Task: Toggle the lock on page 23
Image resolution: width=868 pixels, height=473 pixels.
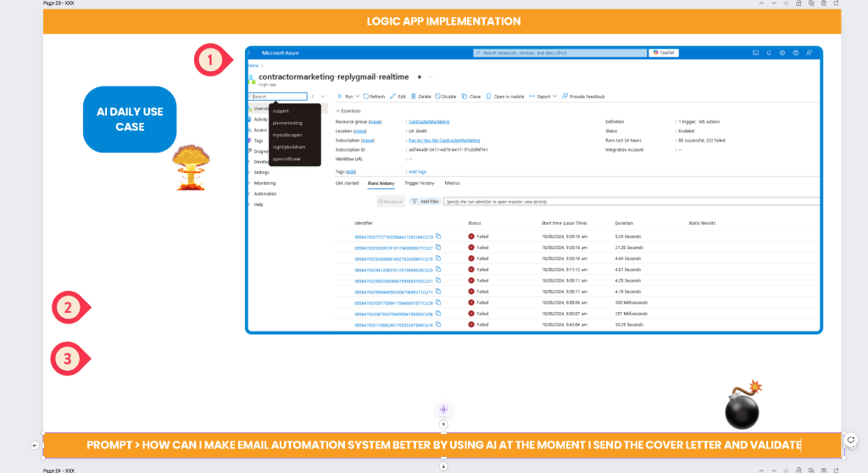Action: coord(798,3)
